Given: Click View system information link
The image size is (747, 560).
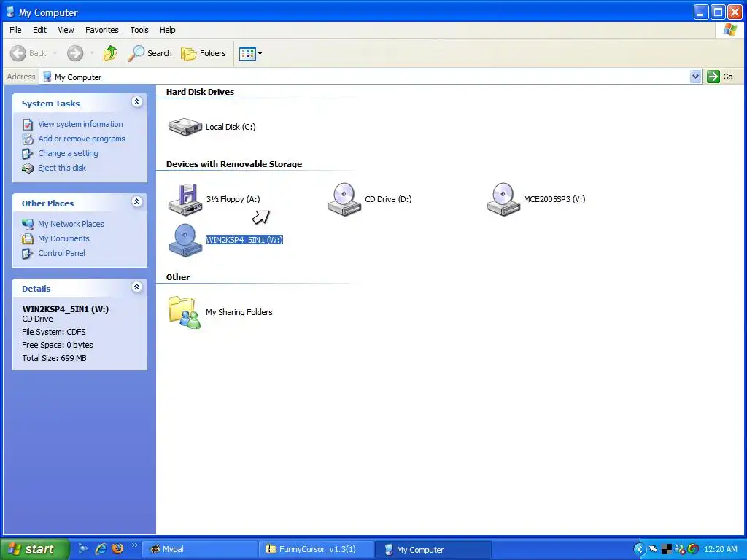Looking at the screenshot, I should pyautogui.click(x=80, y=124).
